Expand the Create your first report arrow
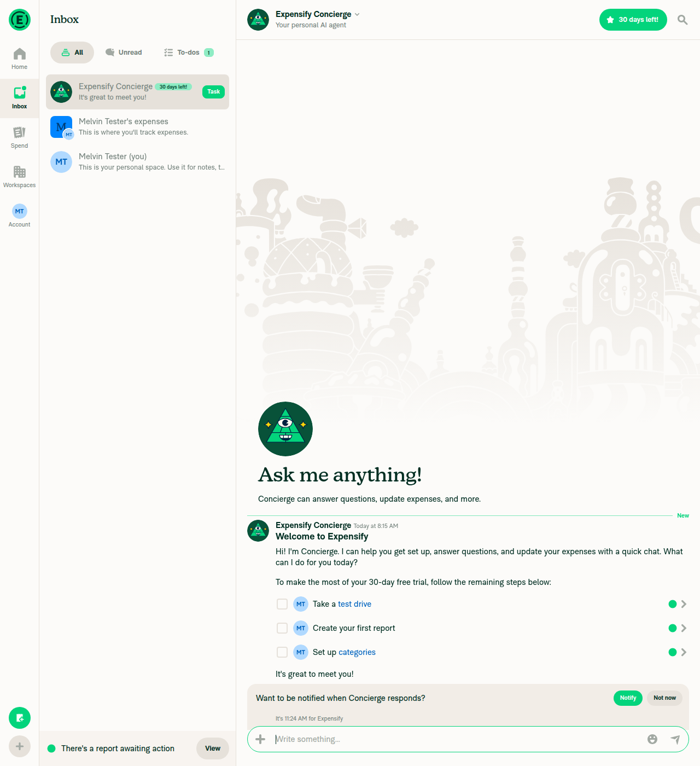This screenshot has width=700, height=766. click(x=684, y=628)
